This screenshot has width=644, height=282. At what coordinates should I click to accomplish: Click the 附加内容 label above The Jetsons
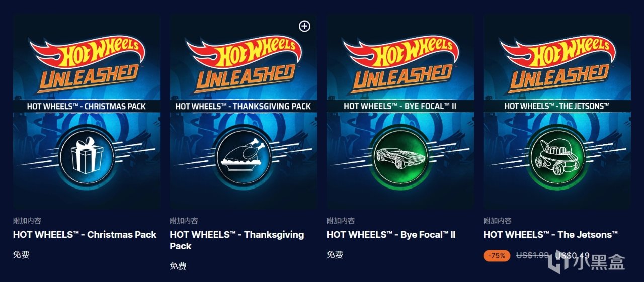(x=498, y=221)
